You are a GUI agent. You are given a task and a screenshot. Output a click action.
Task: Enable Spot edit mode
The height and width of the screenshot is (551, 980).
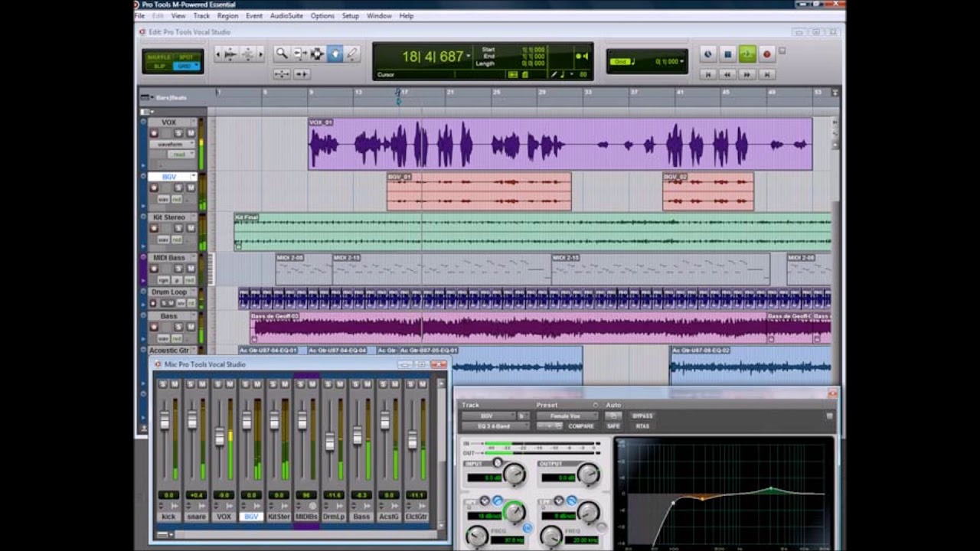(x=185, y=57)
